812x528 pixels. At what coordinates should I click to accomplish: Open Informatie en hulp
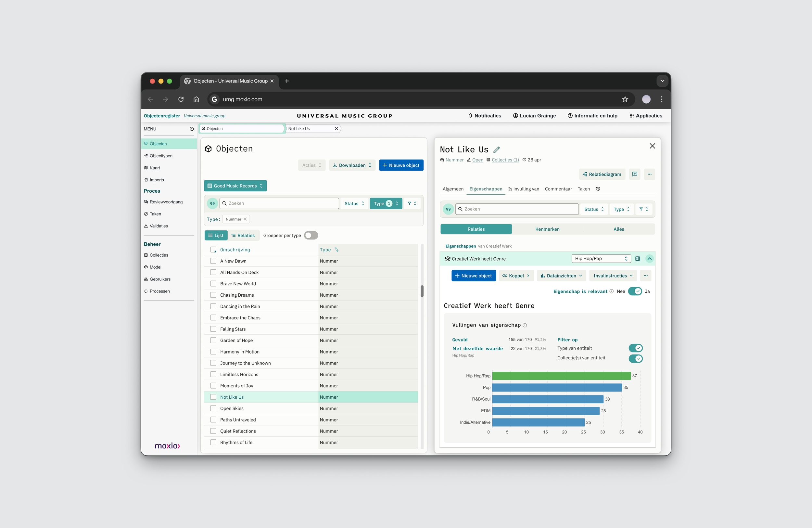(x=592, y=116)
